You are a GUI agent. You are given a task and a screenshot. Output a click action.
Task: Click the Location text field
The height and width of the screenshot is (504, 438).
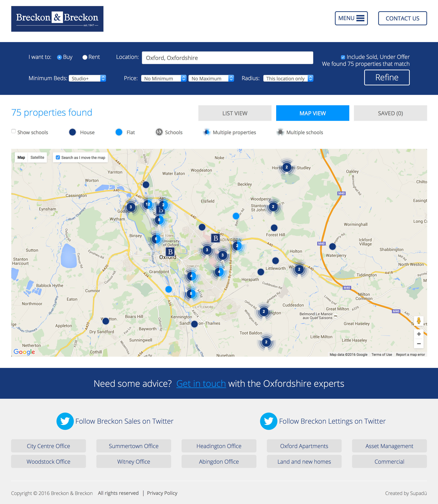(227, 58)
